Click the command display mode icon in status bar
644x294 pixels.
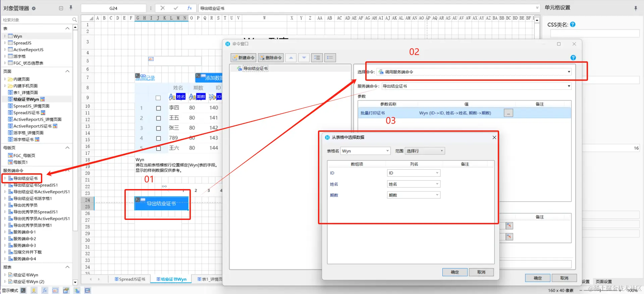[23, 290]
